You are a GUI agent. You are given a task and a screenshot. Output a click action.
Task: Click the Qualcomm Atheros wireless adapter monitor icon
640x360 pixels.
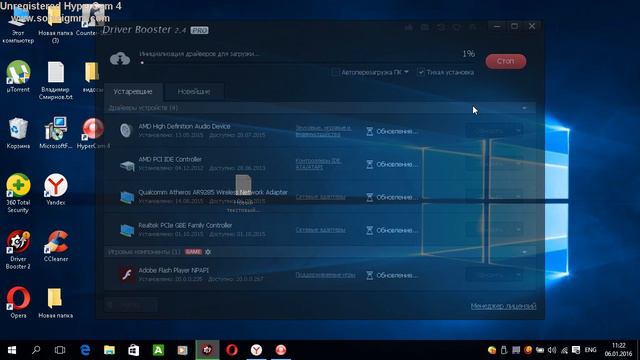pos(127,198)
